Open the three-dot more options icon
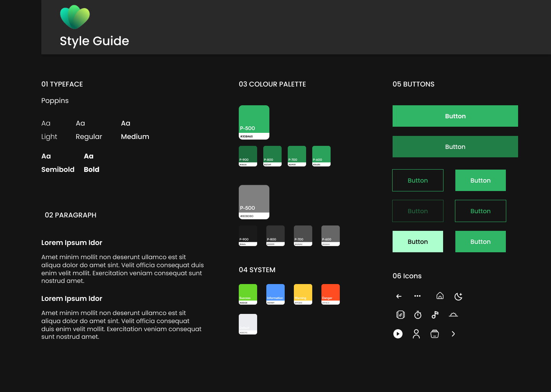 coord(417,296)
